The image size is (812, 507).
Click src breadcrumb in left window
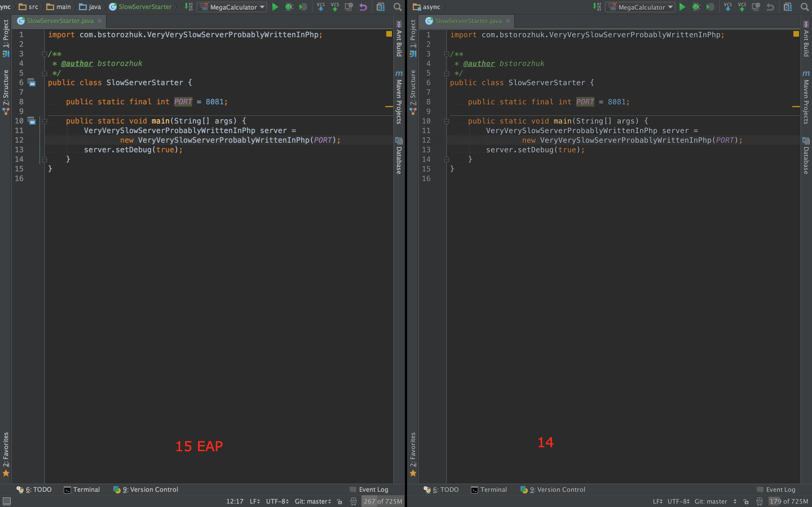(29, 7)
